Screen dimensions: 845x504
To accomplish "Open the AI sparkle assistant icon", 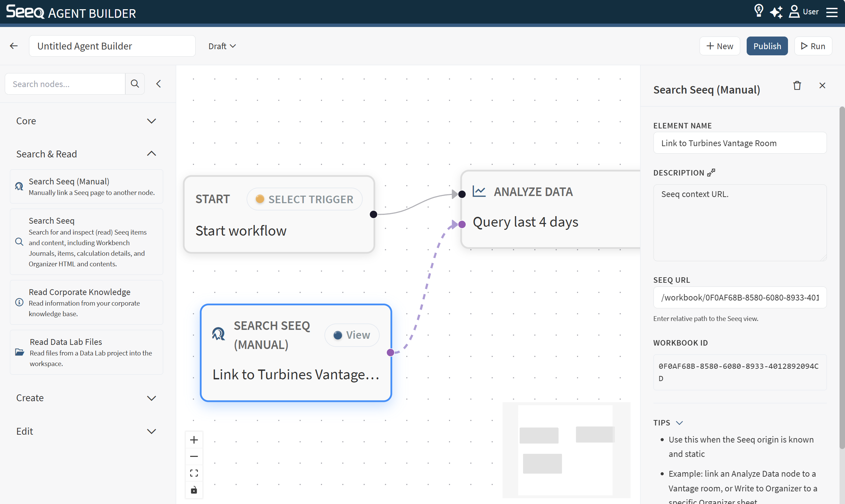I will point(776,12).
